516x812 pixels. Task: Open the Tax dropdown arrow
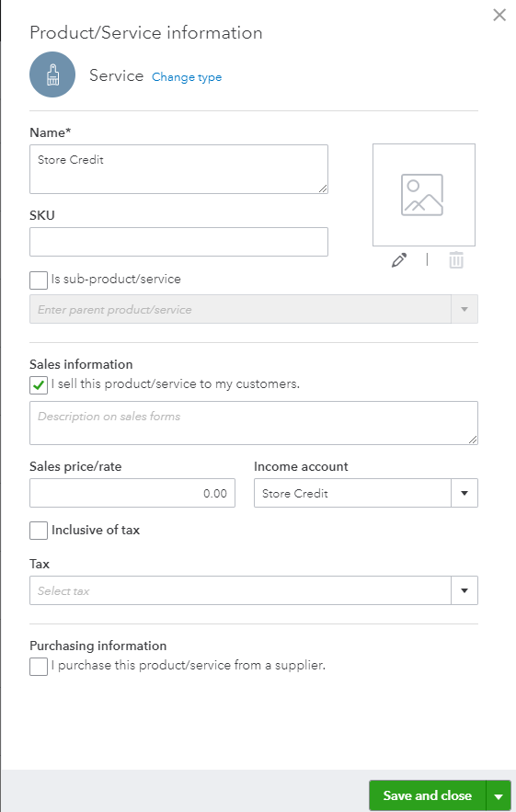tap(464, 590)
